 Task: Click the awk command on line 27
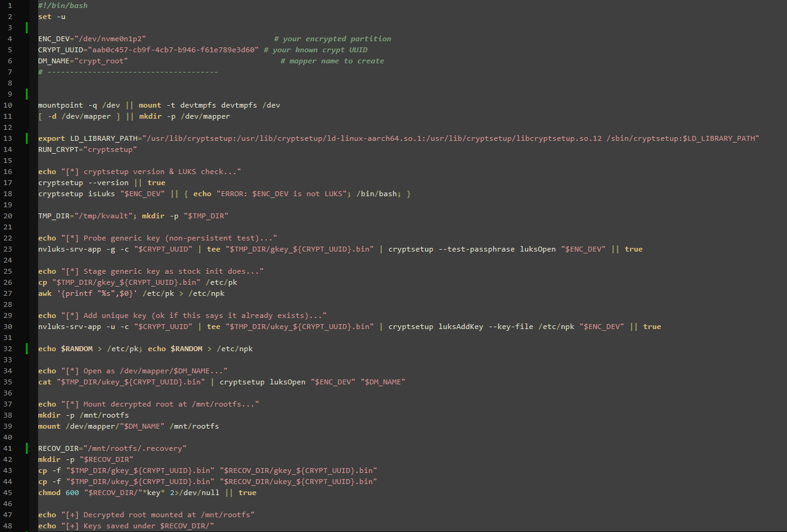pyautogui.click(x=45, y=293)
